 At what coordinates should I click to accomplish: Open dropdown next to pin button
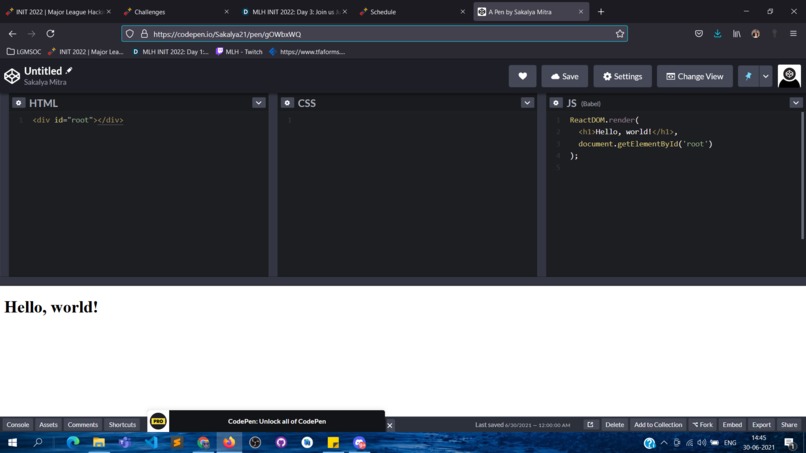pyautogui.click(x=765, y=76)
